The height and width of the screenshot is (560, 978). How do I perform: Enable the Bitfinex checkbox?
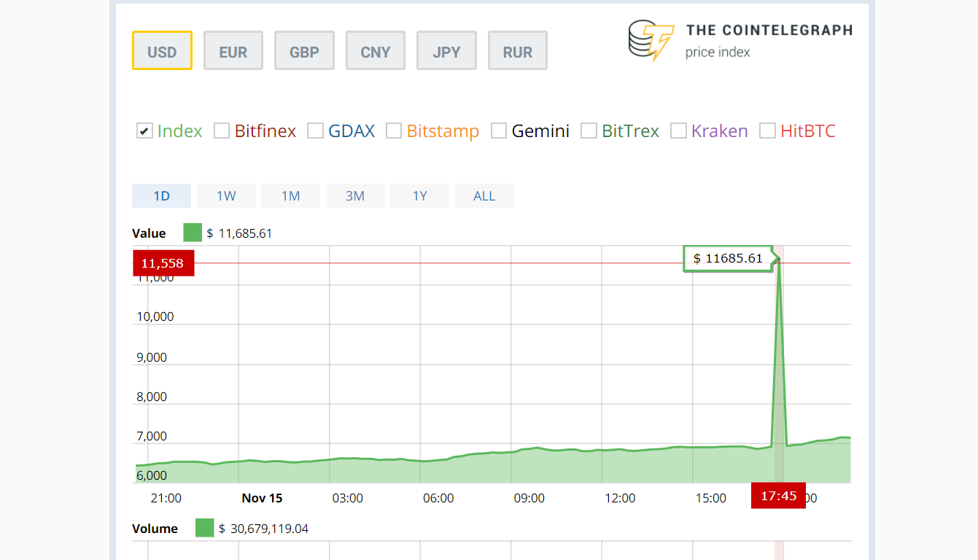point(222,131)
